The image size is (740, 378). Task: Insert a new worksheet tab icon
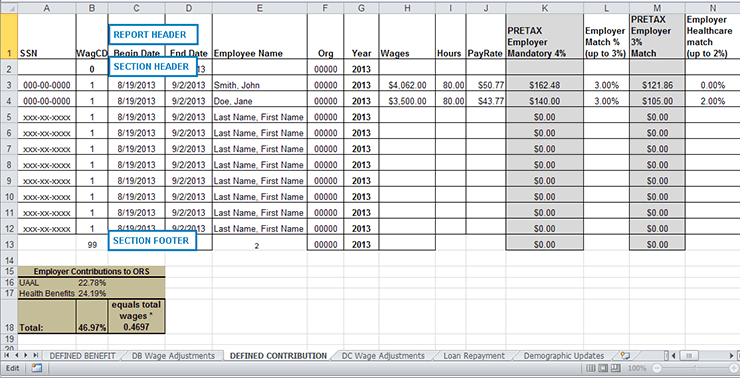626,355
